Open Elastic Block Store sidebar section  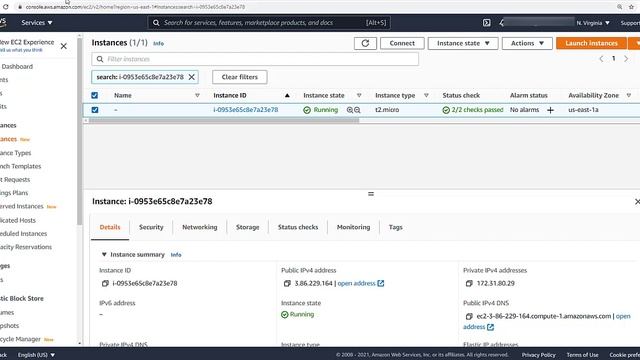pos(22,298)
